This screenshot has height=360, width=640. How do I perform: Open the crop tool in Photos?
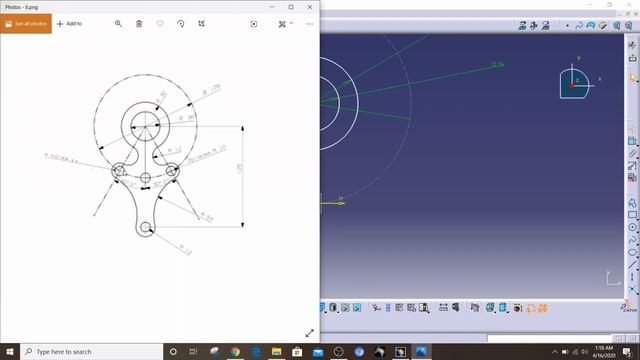coord(202,24)
